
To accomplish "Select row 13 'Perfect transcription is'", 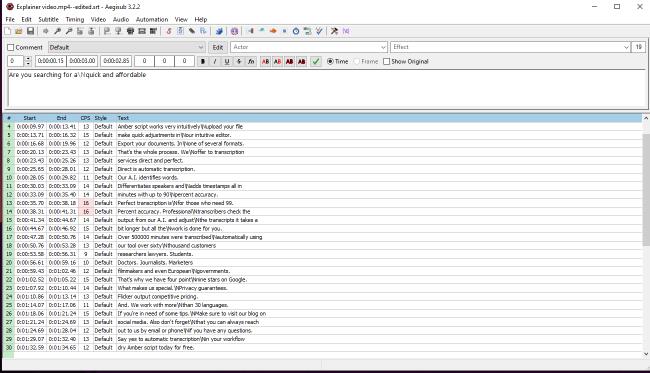I will [x=323, y=203].
